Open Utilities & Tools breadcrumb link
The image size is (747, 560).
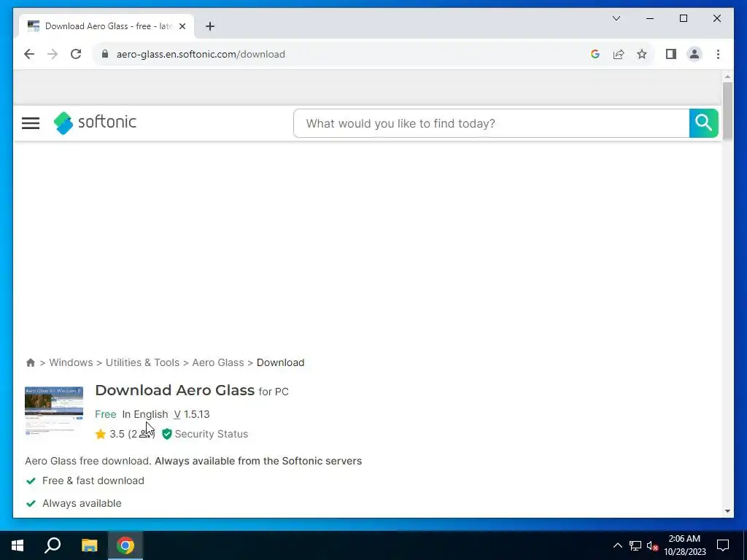click(142, 362)
